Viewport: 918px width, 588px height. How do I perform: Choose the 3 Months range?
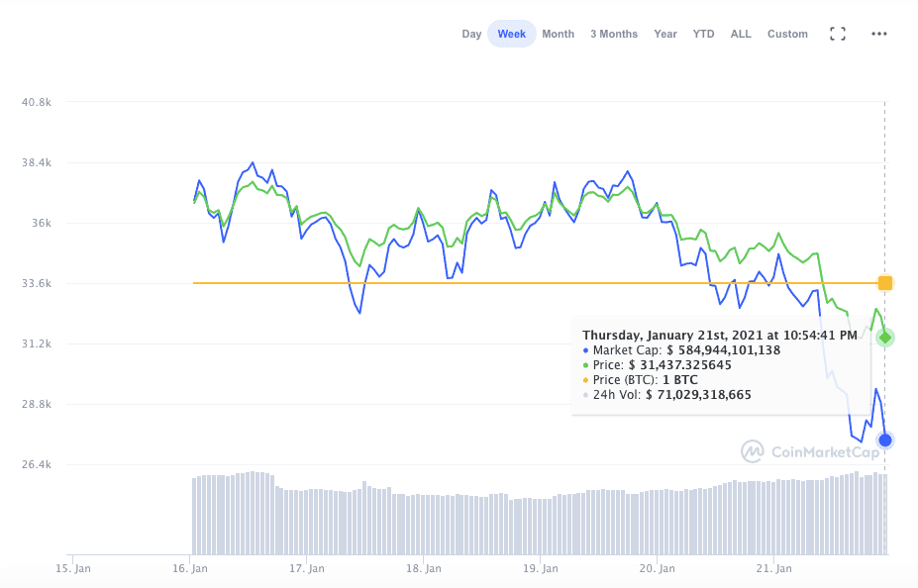point(614,34)
